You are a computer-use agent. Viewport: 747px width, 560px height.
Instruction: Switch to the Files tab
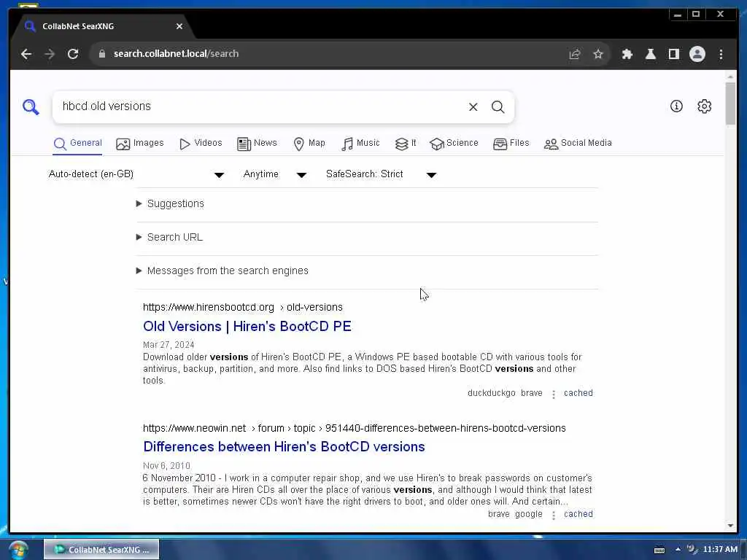point(511,144)
